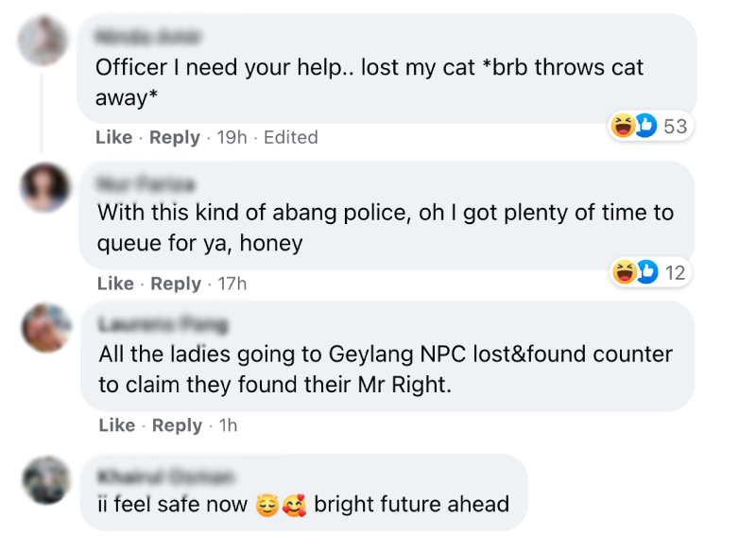Open avatar of the Geylang NPC commenter

pyautogui.click(x=45, y=327)
